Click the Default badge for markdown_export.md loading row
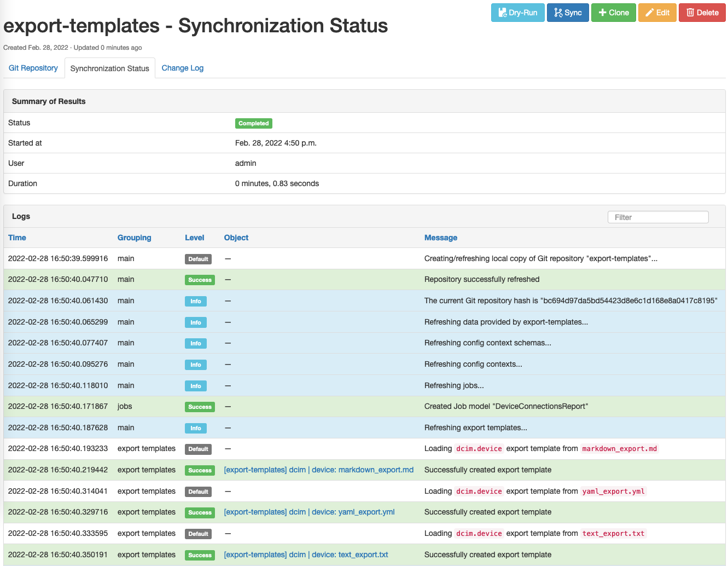The width and height of the screenshot is (728, 566). tap(198, 449)
